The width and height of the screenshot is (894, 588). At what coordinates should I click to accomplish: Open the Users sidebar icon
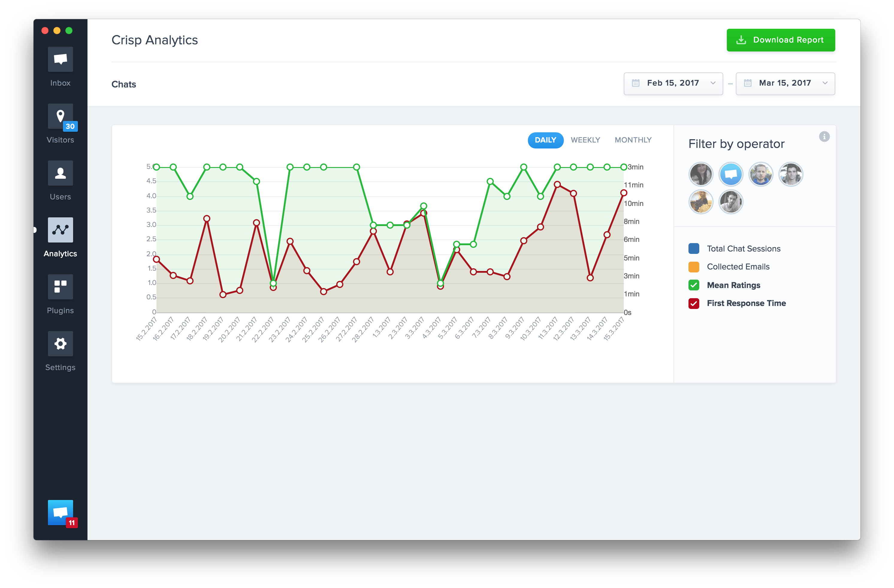pyautogui.click(x=60, y=173)
